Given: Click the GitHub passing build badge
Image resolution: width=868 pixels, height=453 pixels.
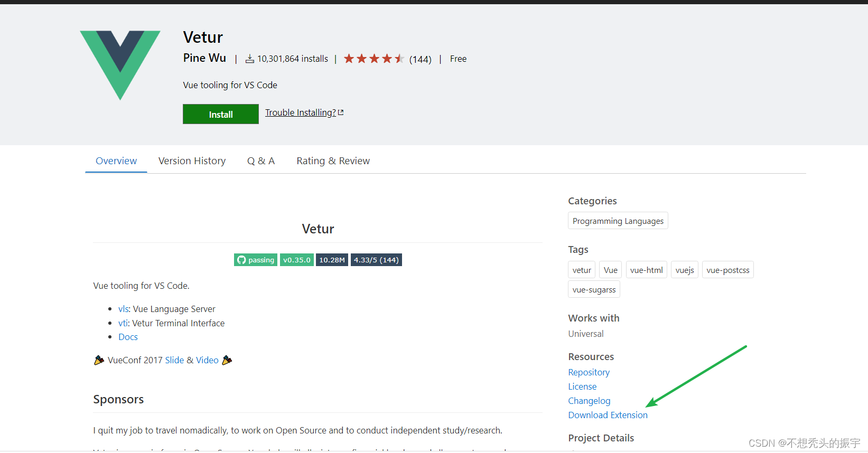Looking at the screenshot, I should 256,260.
